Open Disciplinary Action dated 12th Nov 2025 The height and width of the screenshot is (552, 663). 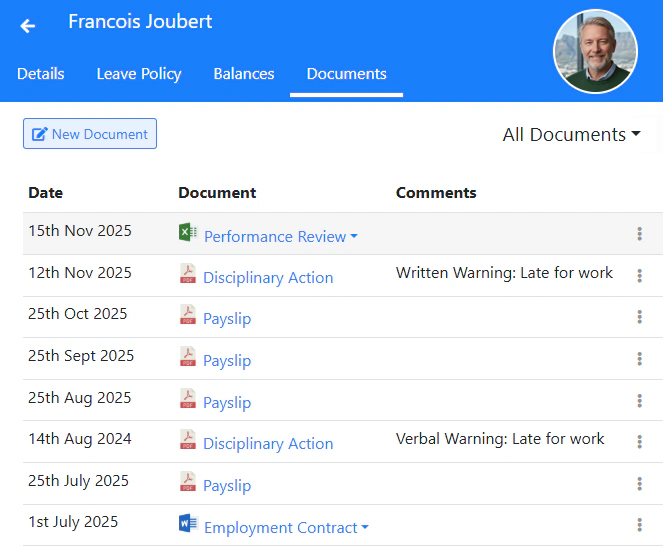268,277
